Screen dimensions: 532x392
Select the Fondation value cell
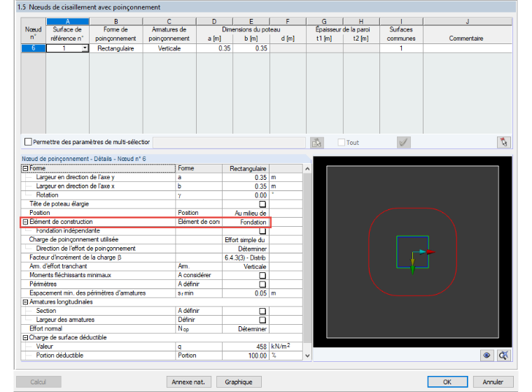[x=246, y=222]
